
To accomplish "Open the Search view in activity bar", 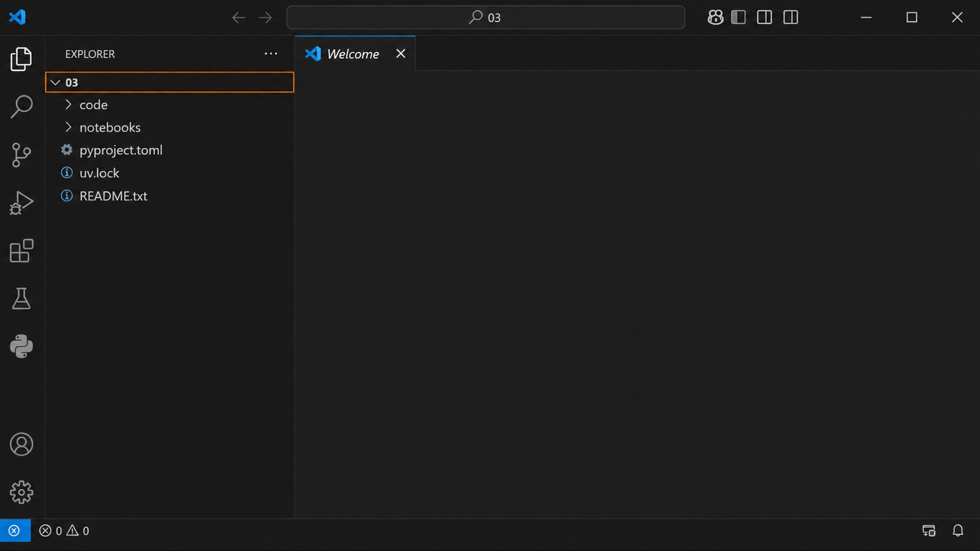I will click(x=21, y=107).
